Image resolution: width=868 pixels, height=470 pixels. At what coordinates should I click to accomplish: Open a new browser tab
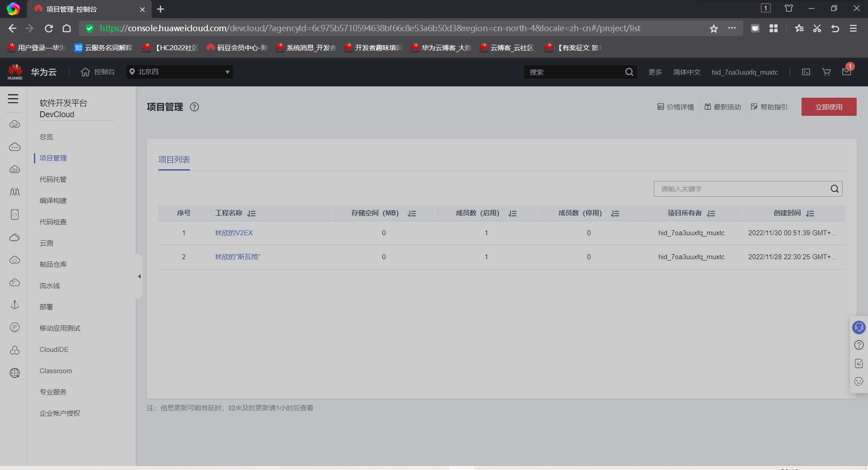point(160,9)
